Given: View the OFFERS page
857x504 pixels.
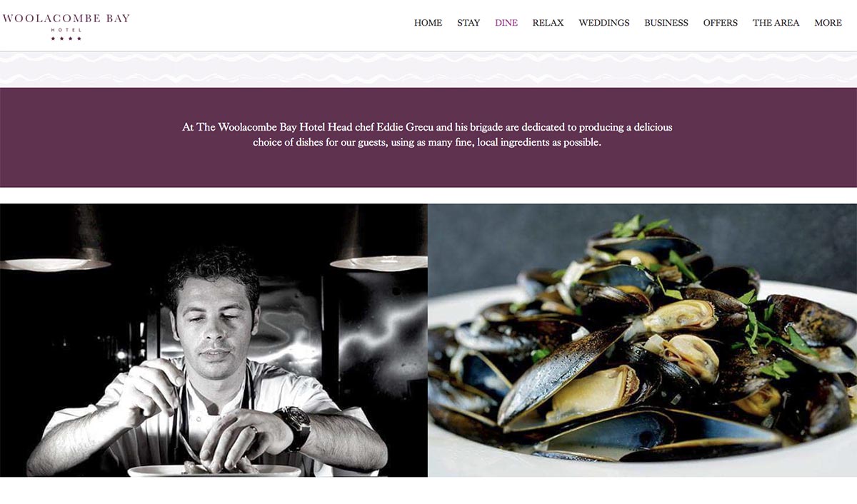Looking at the screenshot, I should 721,23.
